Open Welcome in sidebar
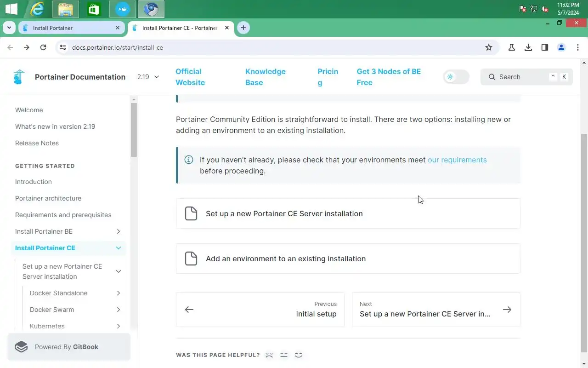This screenshot has width=588, height=368. coord(29,110)
